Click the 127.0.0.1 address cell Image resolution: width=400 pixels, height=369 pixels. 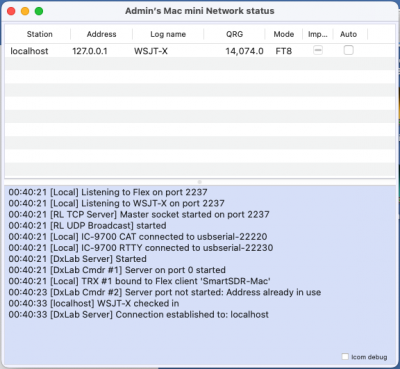90,51
